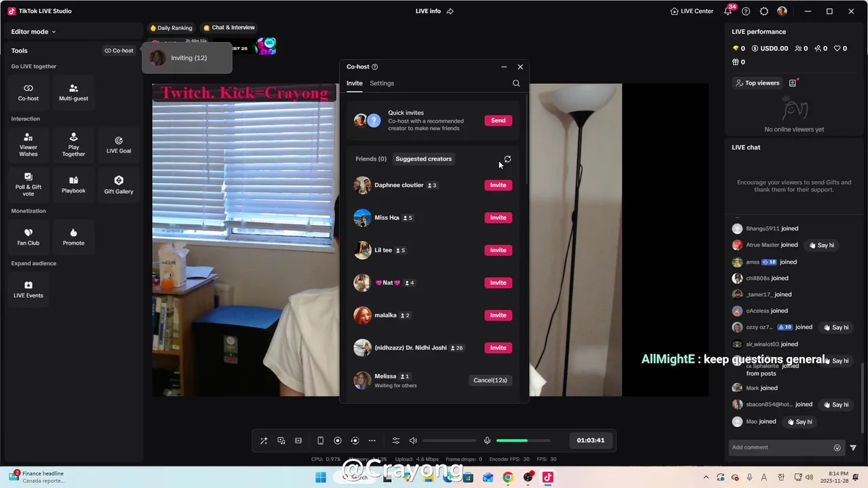Open the more options ellipsis in bottom toolbar
The height and width of the screenshot is (488, 868).
(x=372, y=441)
